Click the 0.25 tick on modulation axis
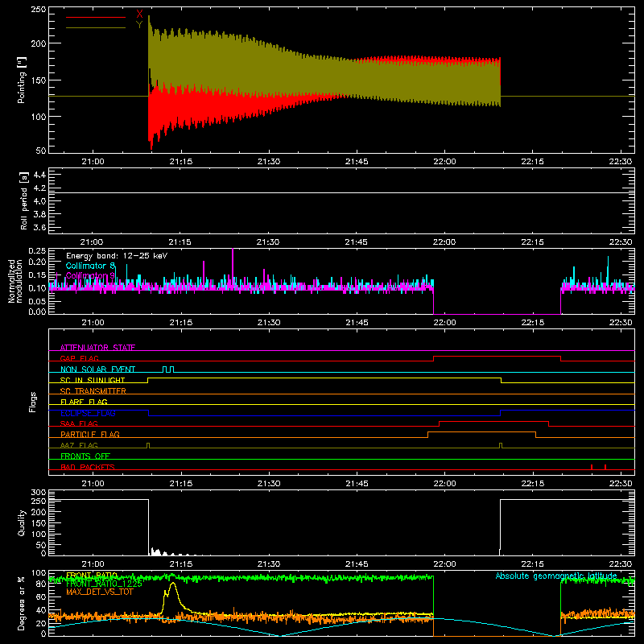The width and height of the screenshot is (644, 644). tap(37, 250)
